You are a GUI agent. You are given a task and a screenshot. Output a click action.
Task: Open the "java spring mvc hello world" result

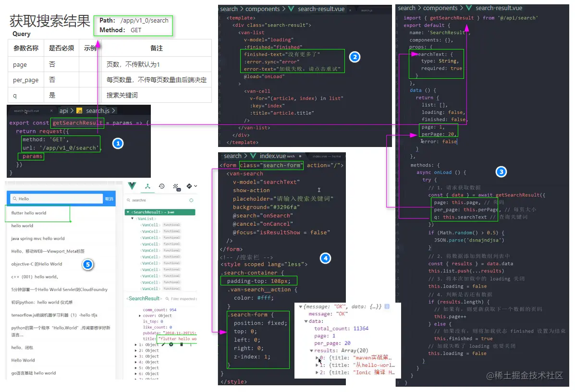coord(38,239)
